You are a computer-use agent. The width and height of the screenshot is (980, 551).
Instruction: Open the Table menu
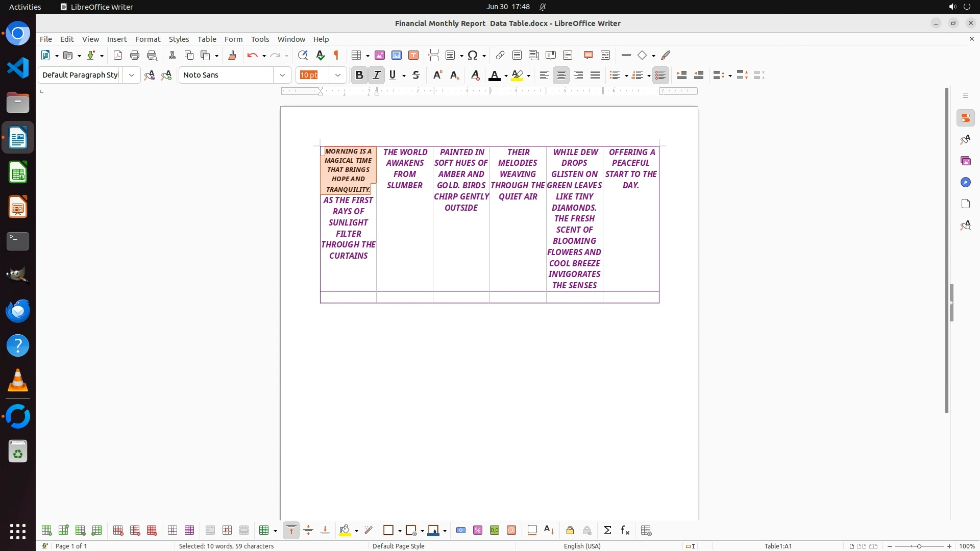[207, 39]
